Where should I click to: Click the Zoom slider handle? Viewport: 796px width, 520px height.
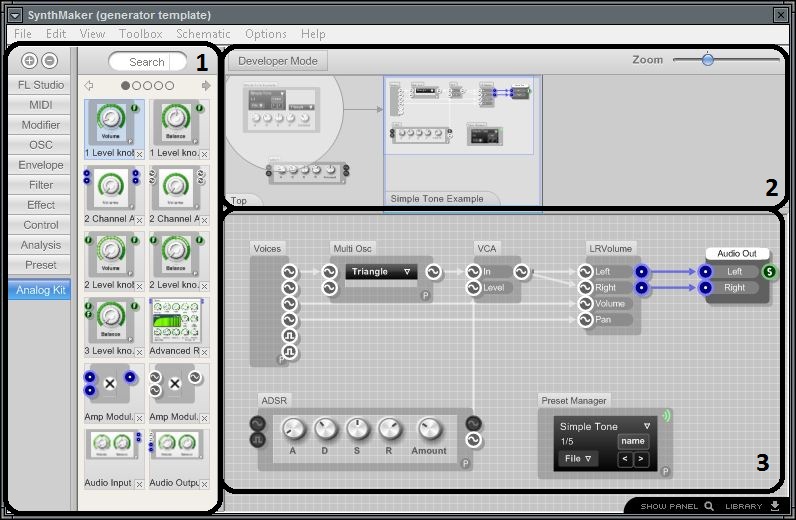[x=708, y=60]
